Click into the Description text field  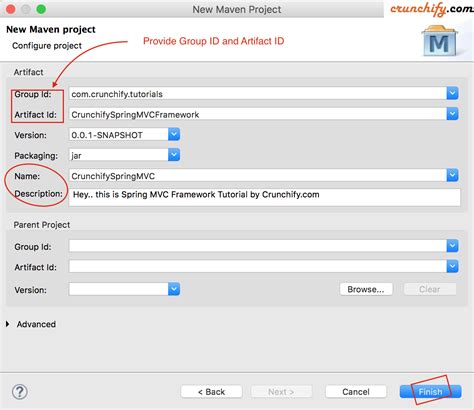265,197
